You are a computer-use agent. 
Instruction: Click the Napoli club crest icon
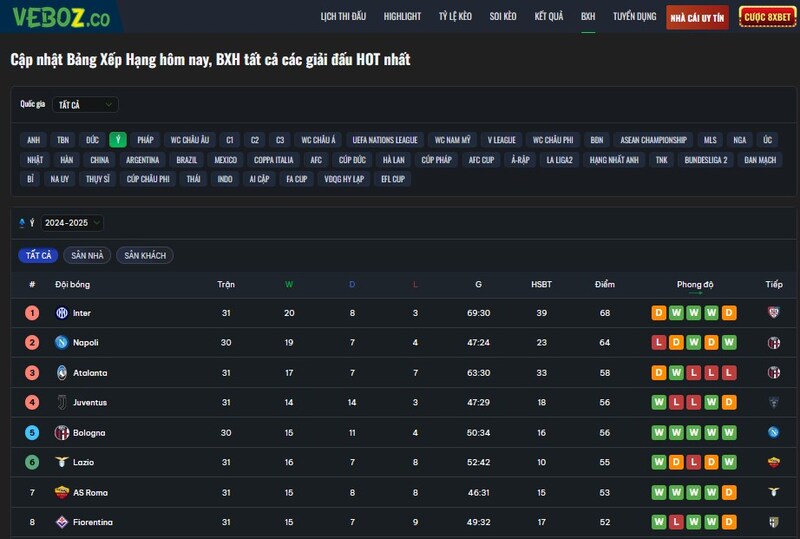61,343
